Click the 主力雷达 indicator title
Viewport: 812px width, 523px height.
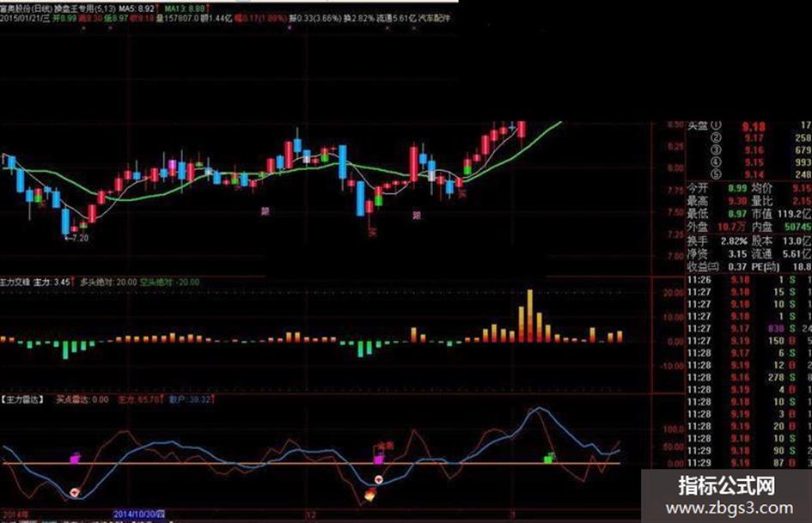click(23, 399)
